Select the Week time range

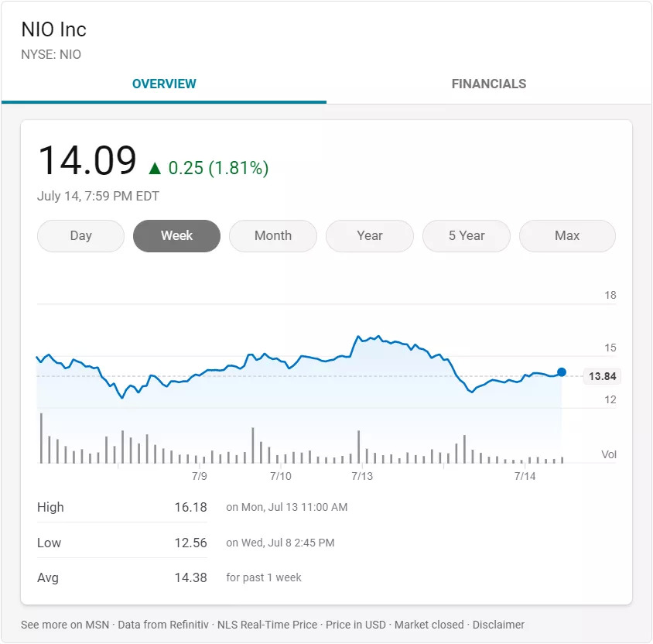(176, 236)
